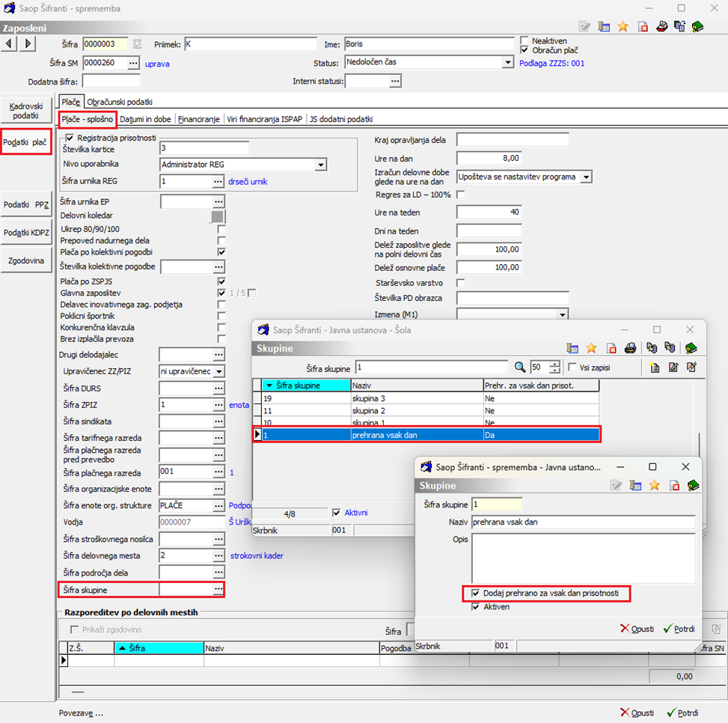728x723 pixels.
Task: Open window settings icon in Skupine sprememba dialog
Action: pos(636,486)
